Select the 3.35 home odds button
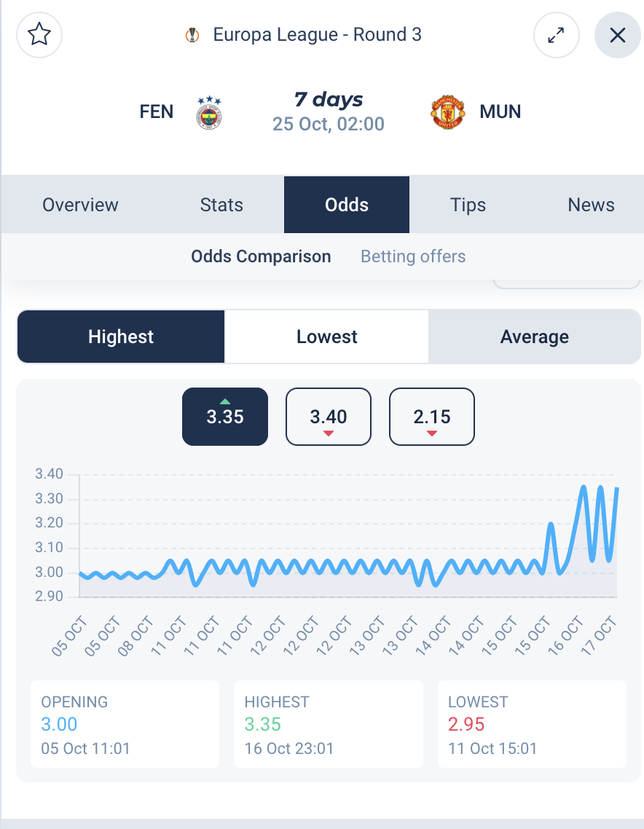This screenshot has height=829, width=644. point(225,417)
